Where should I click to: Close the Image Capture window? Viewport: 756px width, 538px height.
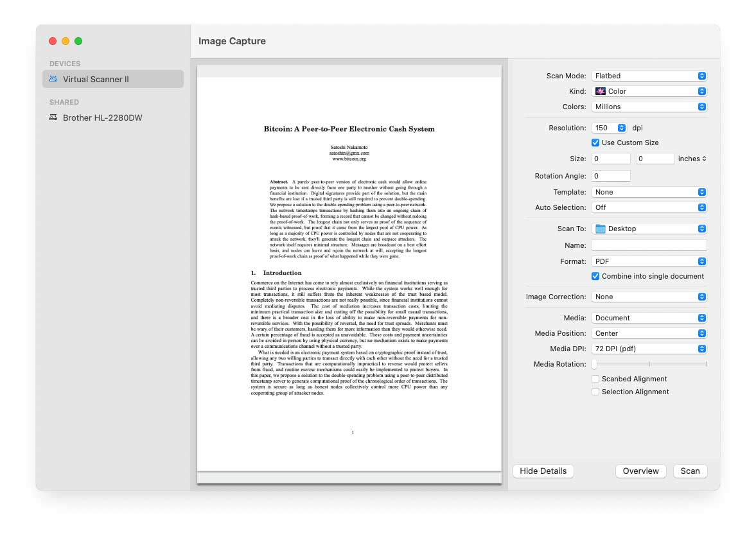tap(53, 41)
